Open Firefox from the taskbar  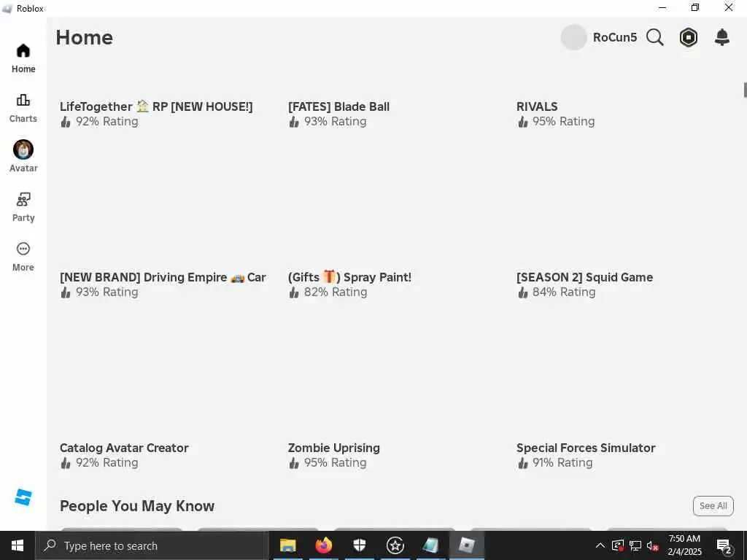323,545
